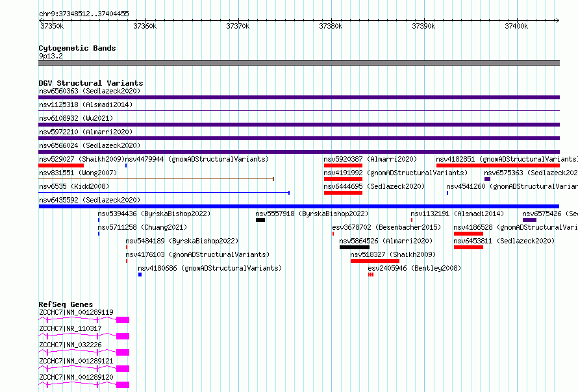Image resolution: width=578 pixels, height=392 pixels.
Task: Click the nsv5557918 (ByrskaBishop2022) label
Action: click(312, 214)
